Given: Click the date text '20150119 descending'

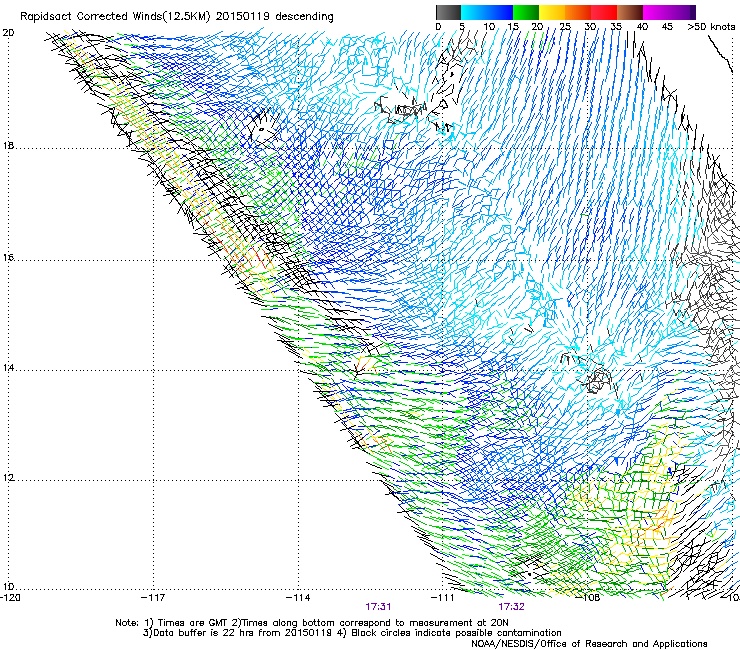Looking at the screenshot, I should pyautogui.click(x=275, y=17).
